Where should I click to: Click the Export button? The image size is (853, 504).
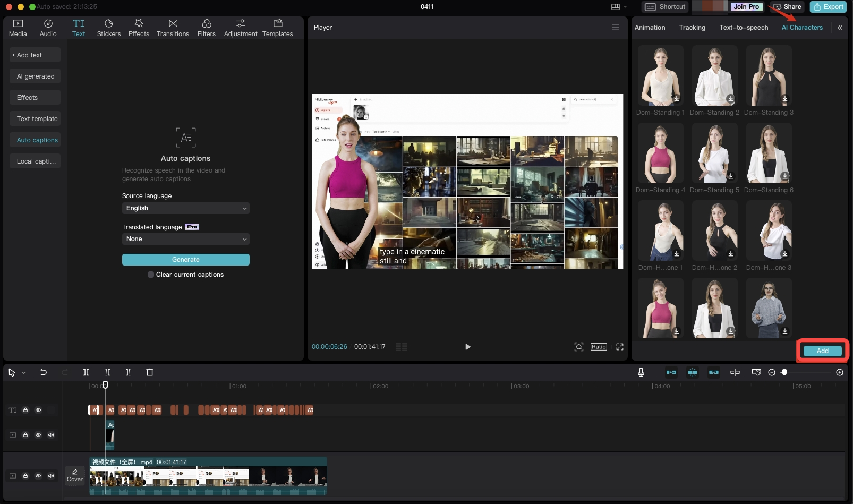pos(828,7)
